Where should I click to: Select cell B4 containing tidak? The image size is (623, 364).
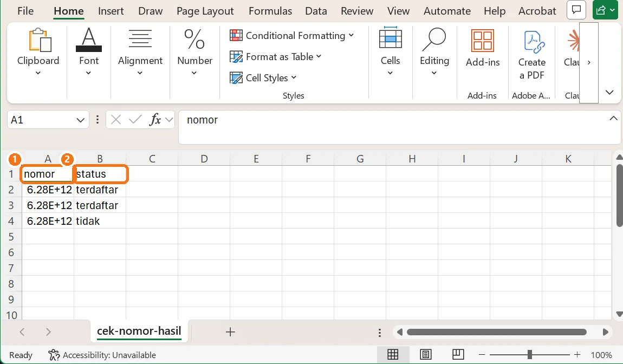(x=100, y=221)
